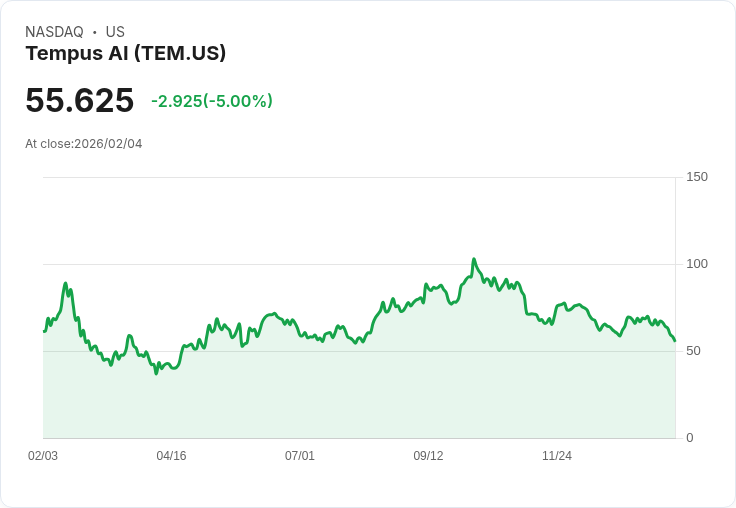
Task: Click the Tempus AI (TEM.US) title
Action: click(125, 53)
